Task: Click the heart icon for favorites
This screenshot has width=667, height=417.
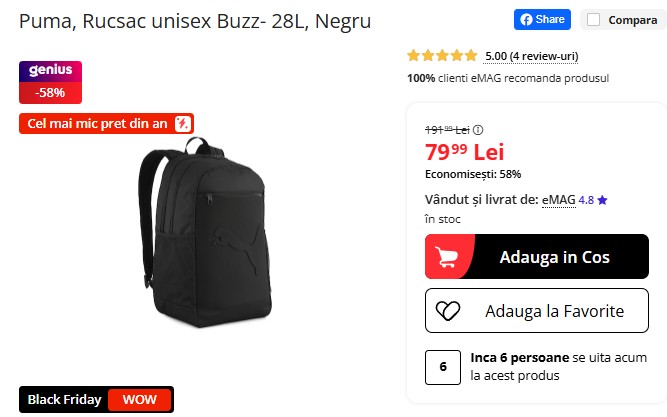Action: (x=448, y=311)
